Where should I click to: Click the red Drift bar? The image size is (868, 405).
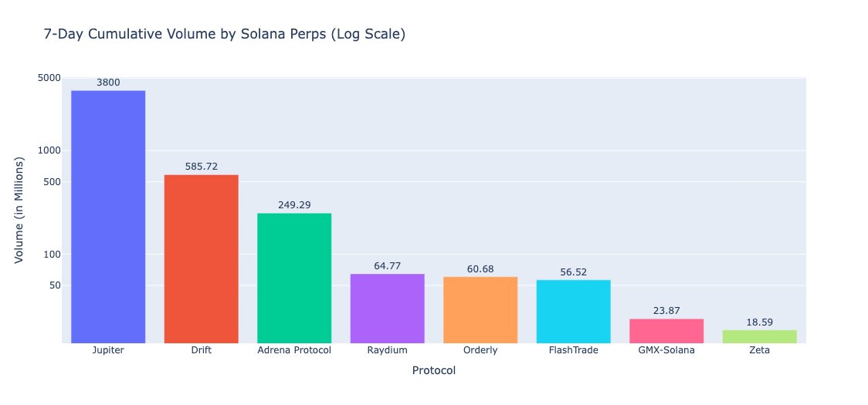201,259
